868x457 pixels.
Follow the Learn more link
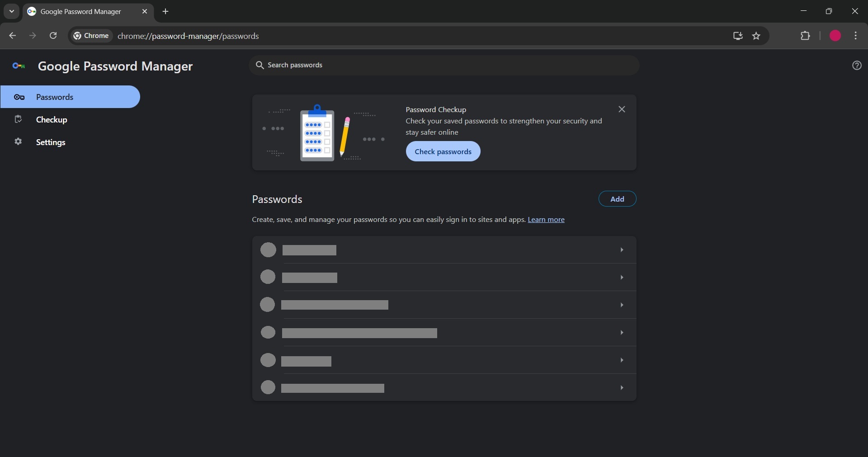pos(546,220)
